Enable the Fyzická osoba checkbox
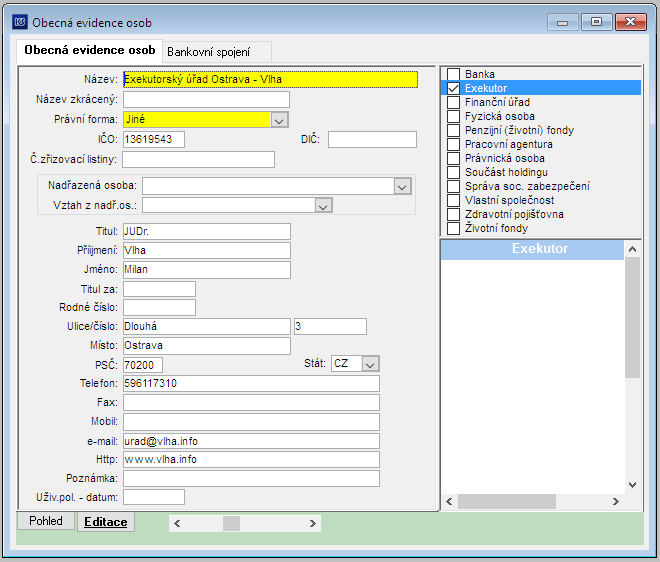The height and width of the screenshot is (562, 660). [x=453, y=116]
